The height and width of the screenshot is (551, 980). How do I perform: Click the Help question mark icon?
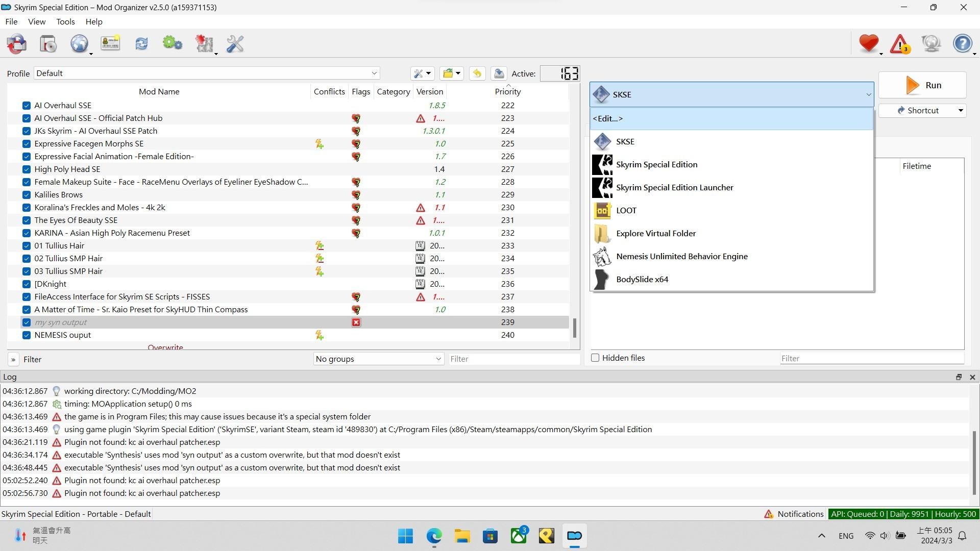(x=962, y=44)
